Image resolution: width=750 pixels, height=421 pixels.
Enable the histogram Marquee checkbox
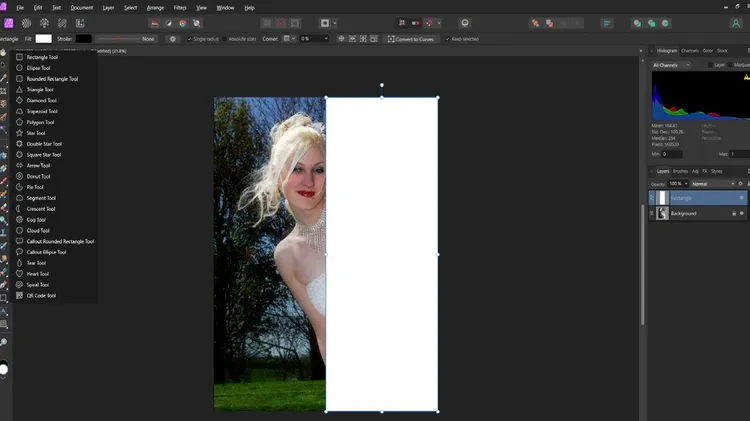(730, 65)
